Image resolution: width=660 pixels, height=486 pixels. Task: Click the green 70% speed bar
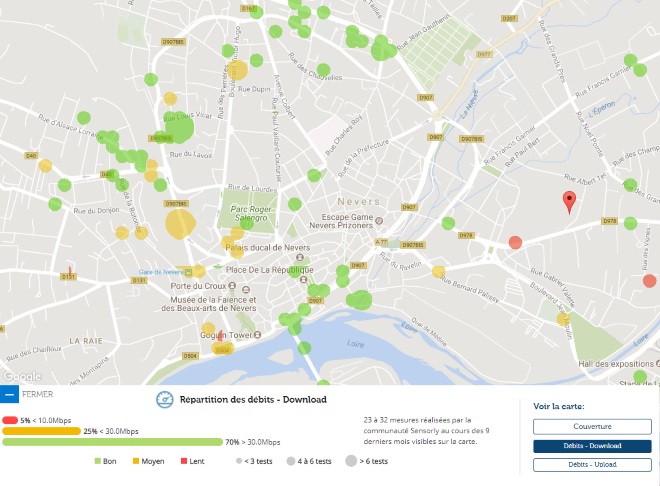pos(112,441)
